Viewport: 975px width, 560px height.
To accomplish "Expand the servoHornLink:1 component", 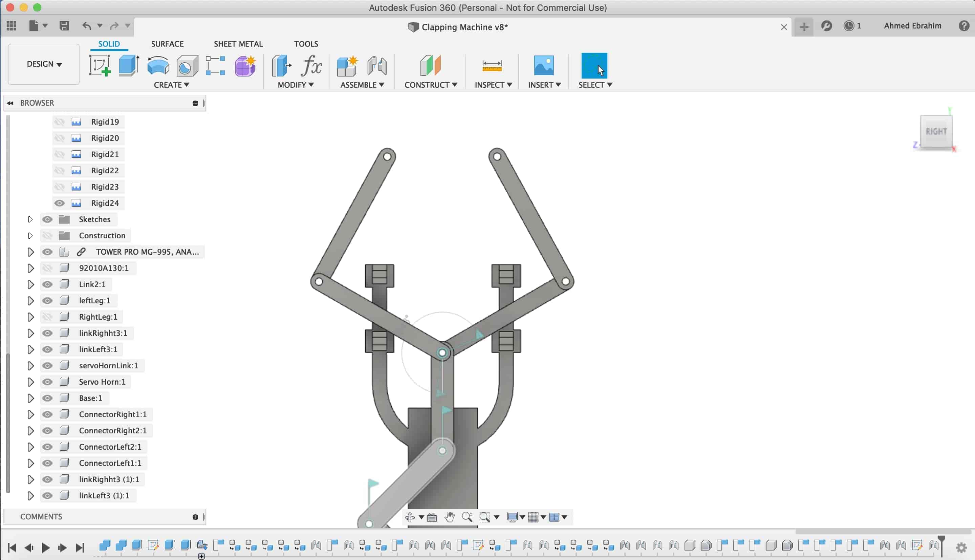I will [30, 366].
